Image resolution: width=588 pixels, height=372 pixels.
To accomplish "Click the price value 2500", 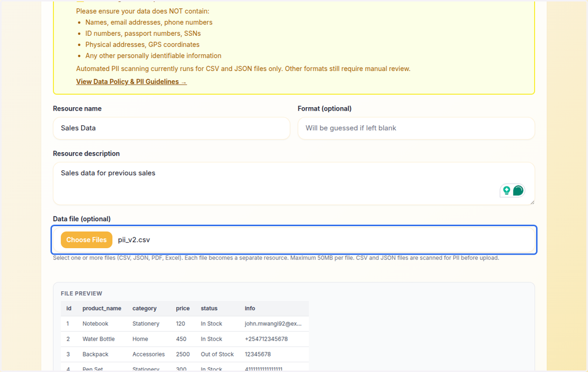I will pos(183,354).
